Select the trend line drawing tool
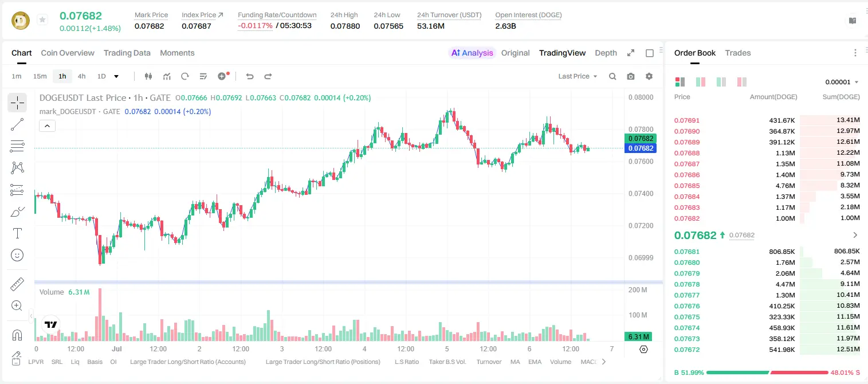 click(x=17, y=124)
